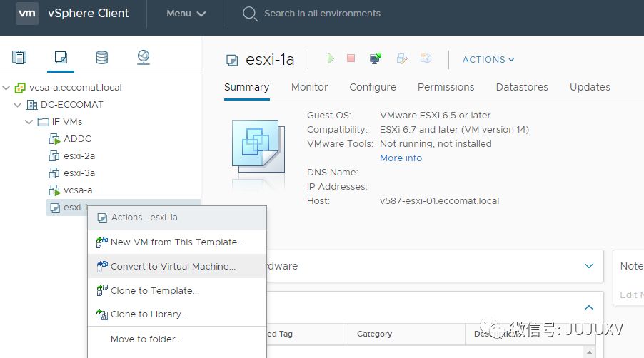Choose Clone to Template menu entry

coord(177,290)
